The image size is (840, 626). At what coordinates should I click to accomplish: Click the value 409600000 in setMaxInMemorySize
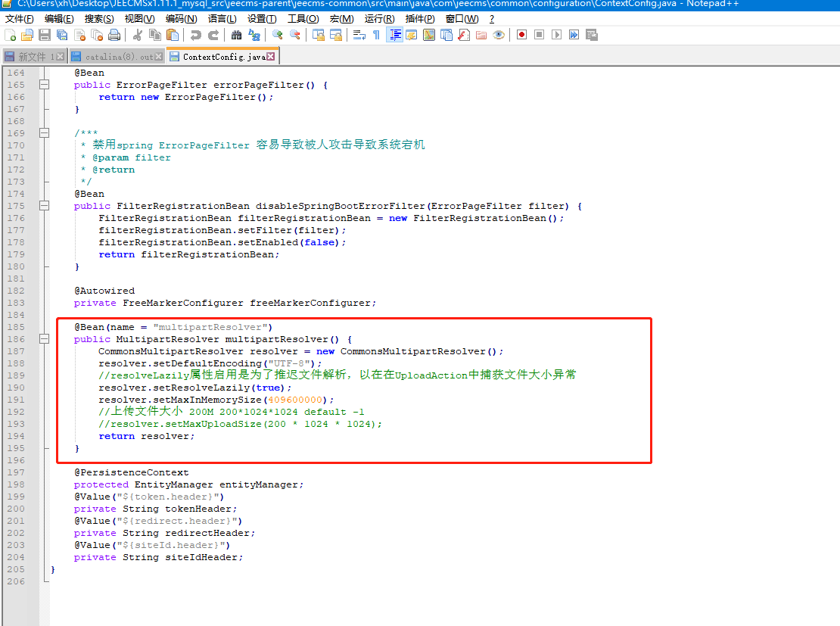tap(295, 400)
